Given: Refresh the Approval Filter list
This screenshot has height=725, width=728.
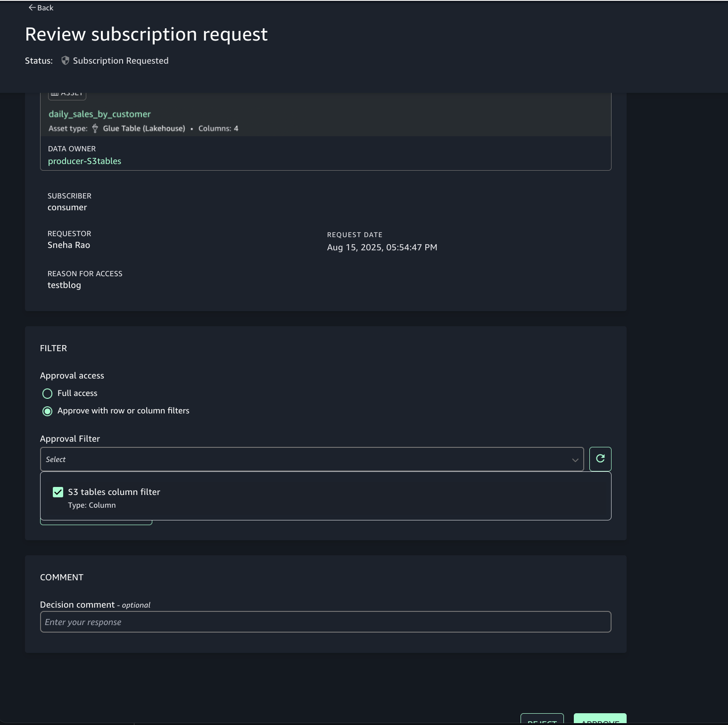Looking at the screenshot, I should pos(600,459).
